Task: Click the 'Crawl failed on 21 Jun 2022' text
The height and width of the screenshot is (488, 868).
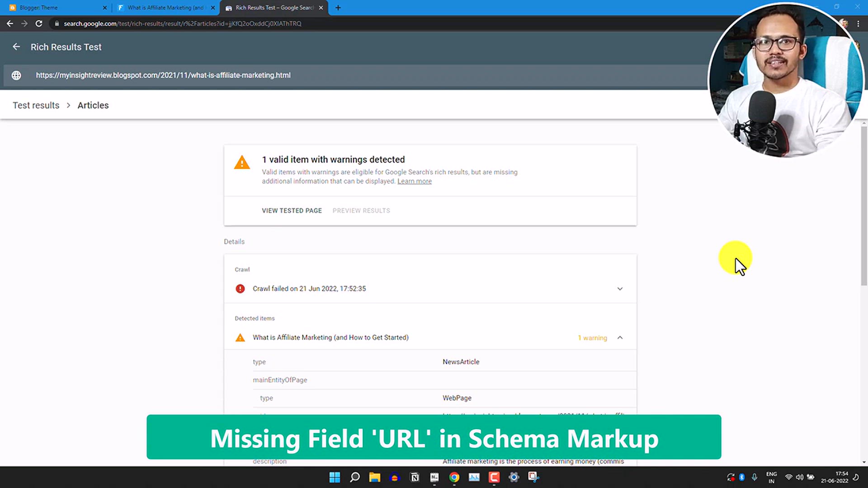Action: coord(309,289)
